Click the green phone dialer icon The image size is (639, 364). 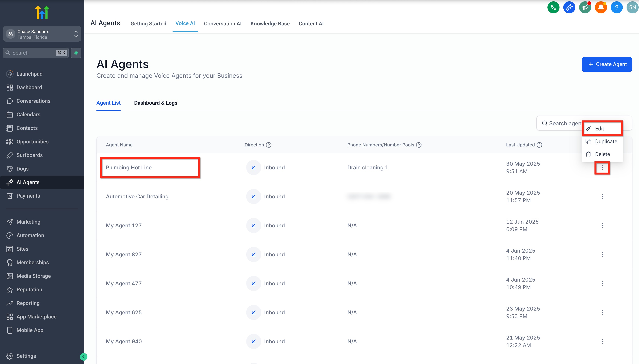pyautogui.click(x=553, y=7)
